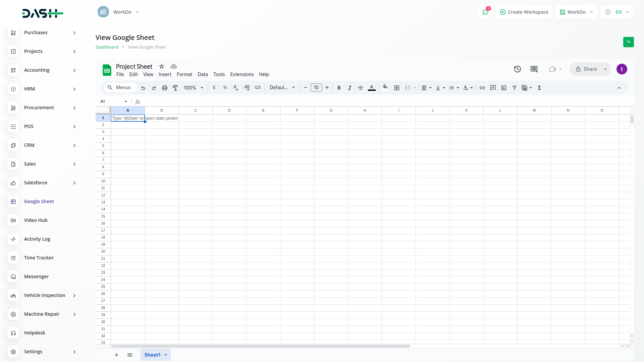Click the Create Workspace button
The height and width of the screenshot is (362, 644).
[x=524, y=12]
